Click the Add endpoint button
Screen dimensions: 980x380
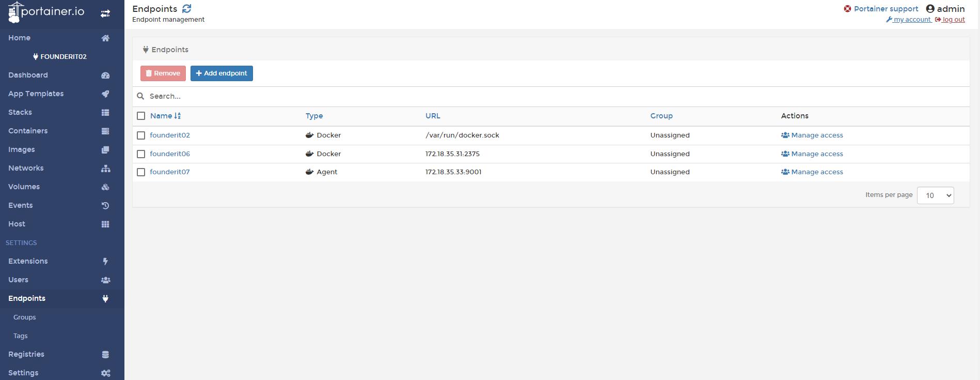(222, 73)
